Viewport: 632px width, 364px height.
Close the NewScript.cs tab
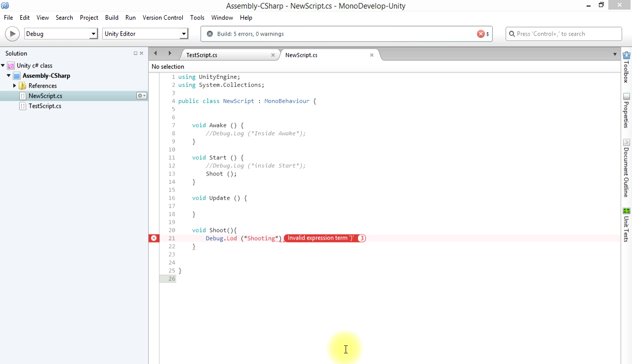pyautogui.click(x=372, y=55)
